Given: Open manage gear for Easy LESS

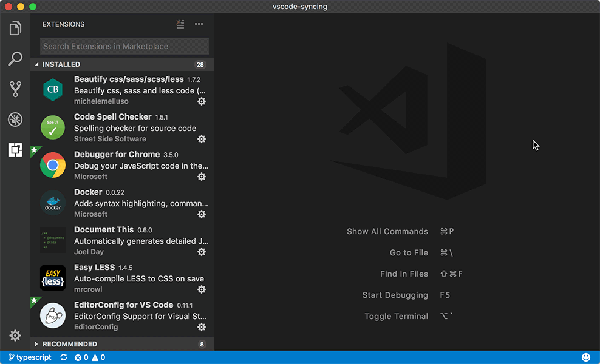Looking at the screenshot, I should pyautogui.click(x=202, y=289).
